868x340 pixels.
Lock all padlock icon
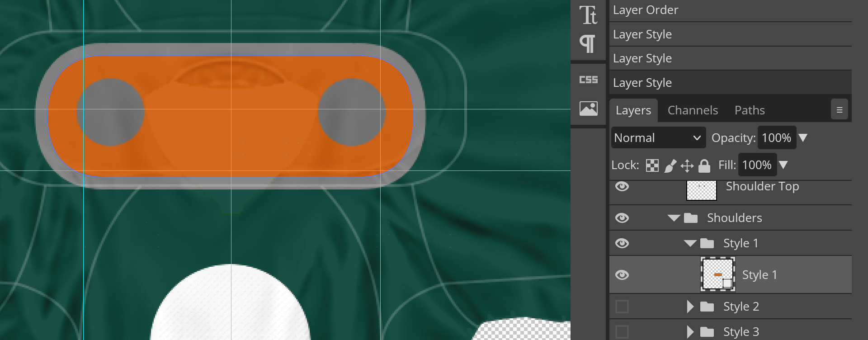coord(704,165)
